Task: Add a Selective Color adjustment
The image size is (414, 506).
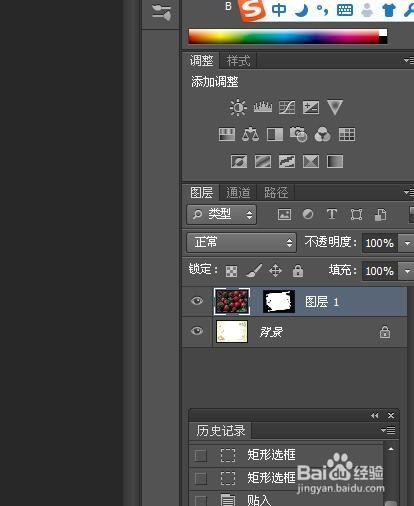Action: pos(311,162)
